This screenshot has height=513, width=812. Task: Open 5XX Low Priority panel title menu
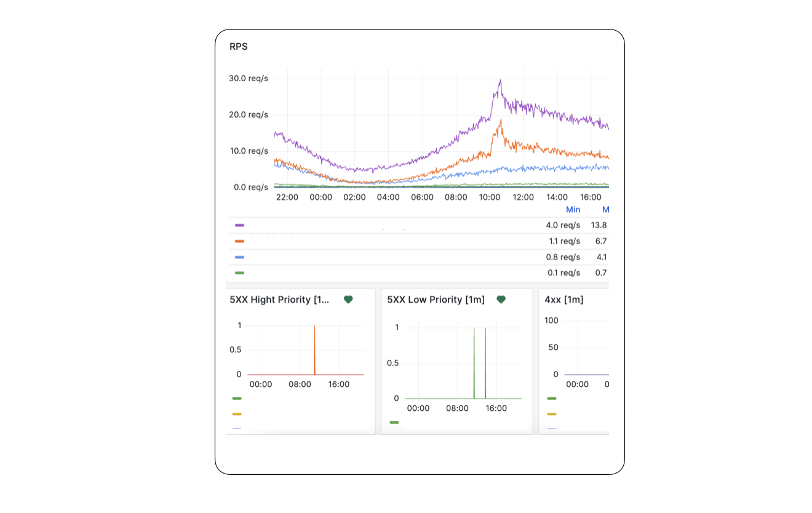click(436, 300)
